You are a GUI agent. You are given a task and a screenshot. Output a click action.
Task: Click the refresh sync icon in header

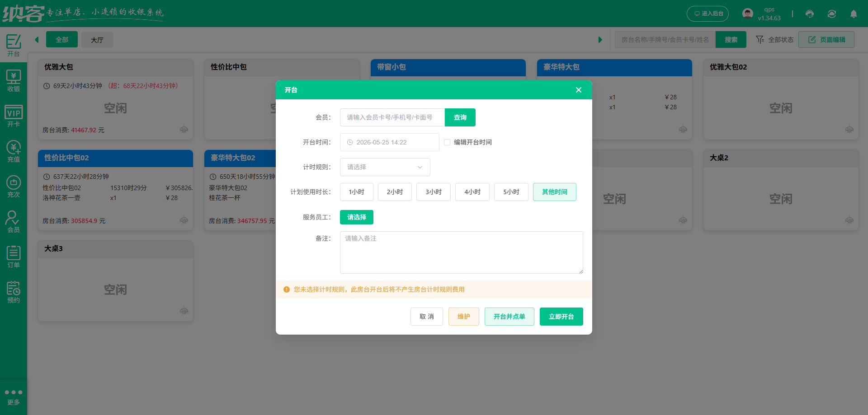tap(832, 14)
